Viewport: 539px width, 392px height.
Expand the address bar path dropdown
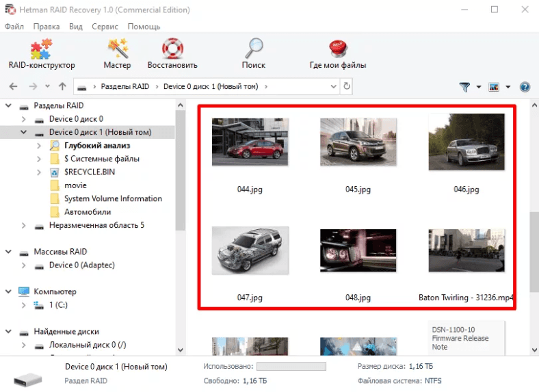(333, 87)
